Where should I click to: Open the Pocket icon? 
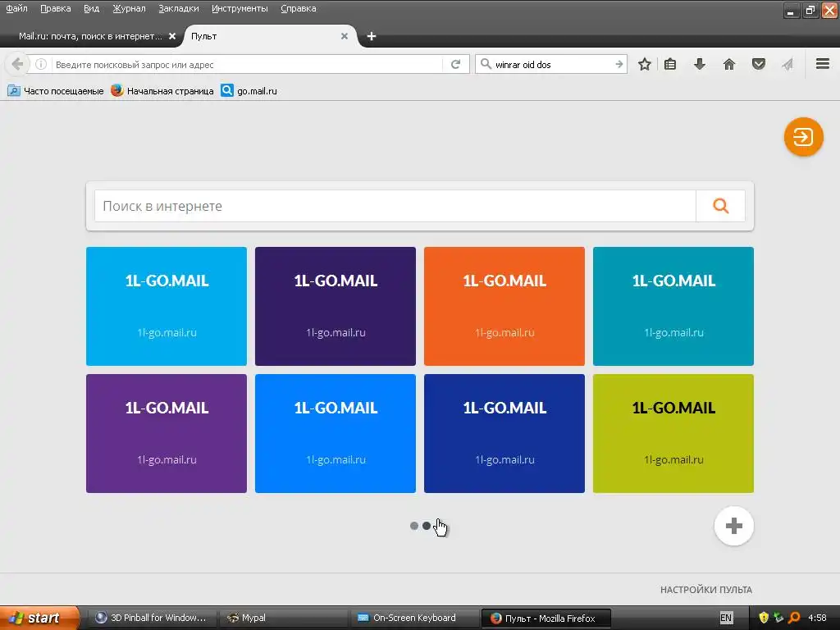tap(759, 64)
